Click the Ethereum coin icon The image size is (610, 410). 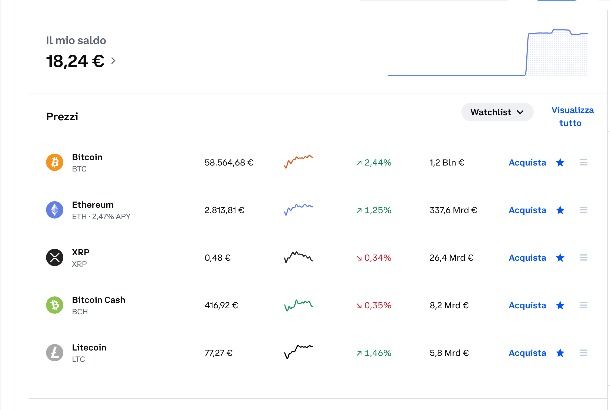[x=54, y=210]
